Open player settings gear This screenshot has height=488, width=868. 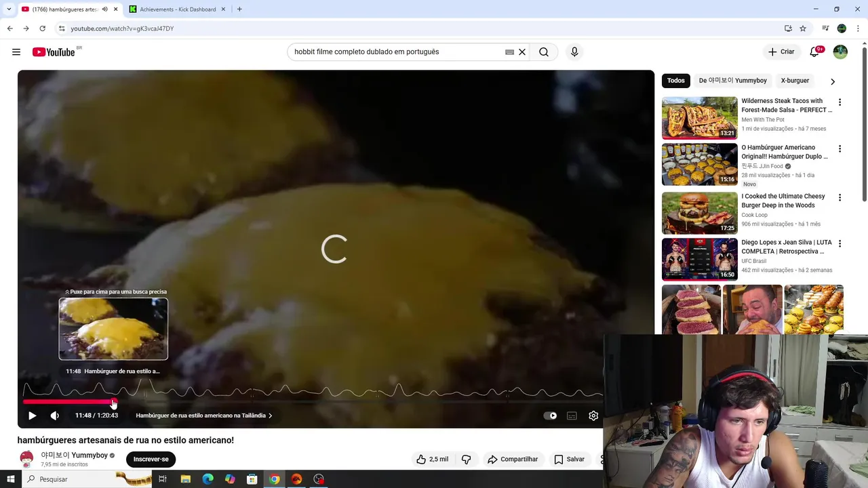pos(593,415)
